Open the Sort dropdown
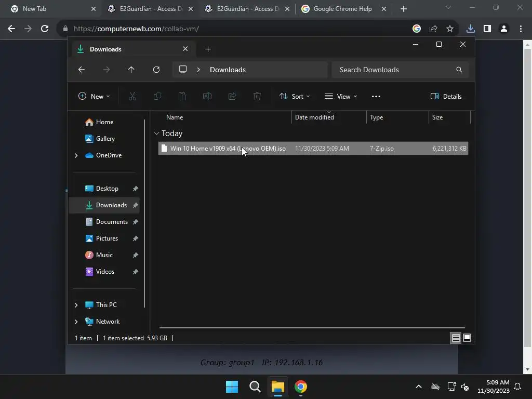This screenshot has width=532, height=399. pos(295,96)
